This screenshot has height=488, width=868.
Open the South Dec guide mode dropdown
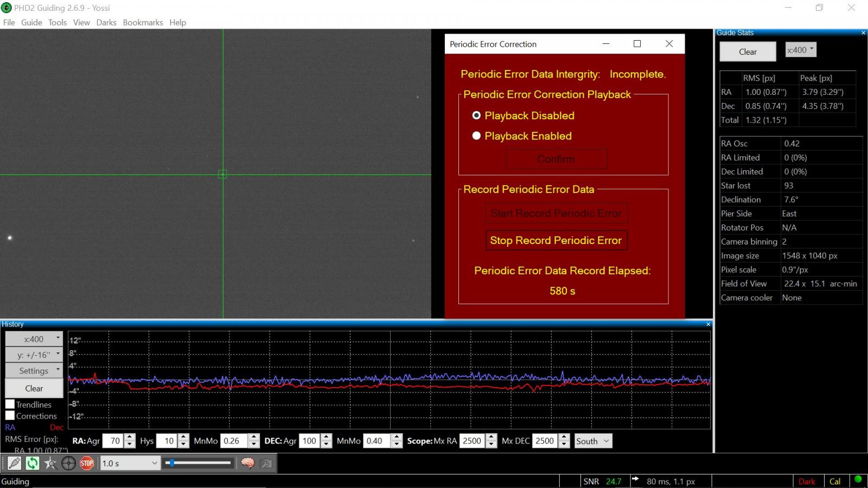[593, 441]
